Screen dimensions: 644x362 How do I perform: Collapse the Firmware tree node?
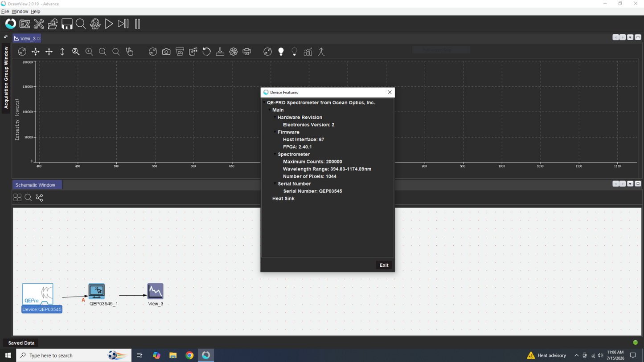click(275, 132)
